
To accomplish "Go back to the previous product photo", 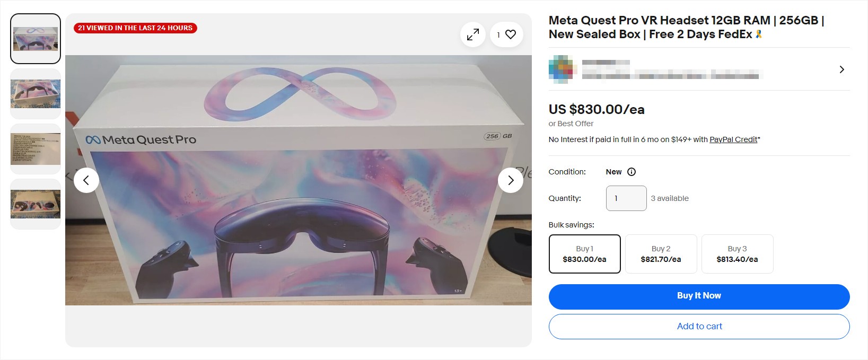I will pos(86,180).
